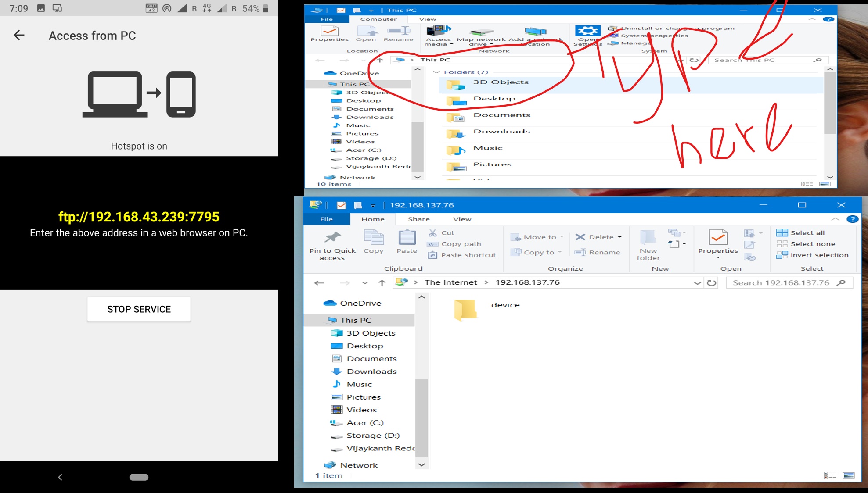
Task: Click the Paste clipboard icon
Action: pyautogui.click(x=407, y=237)
